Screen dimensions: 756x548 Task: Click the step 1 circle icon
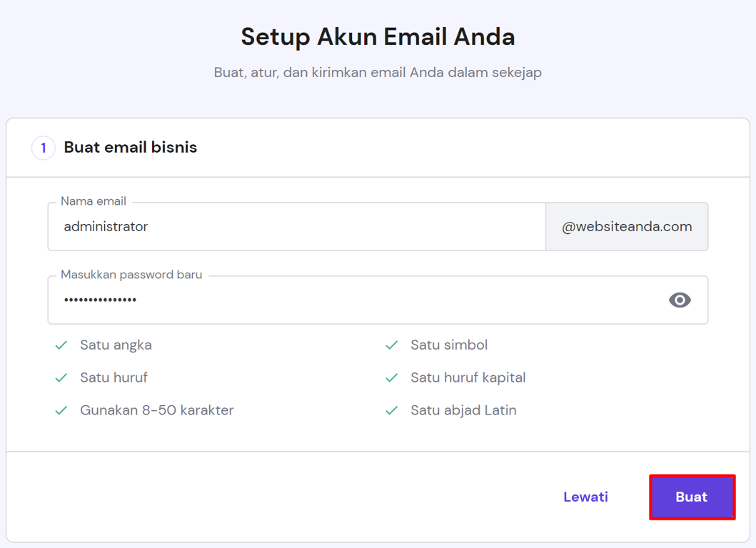pos(44,148)
